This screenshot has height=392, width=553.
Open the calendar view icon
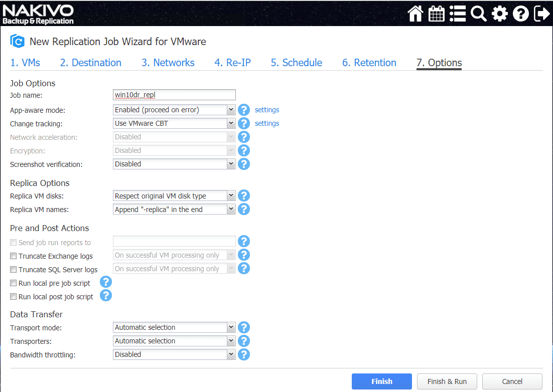436,13
